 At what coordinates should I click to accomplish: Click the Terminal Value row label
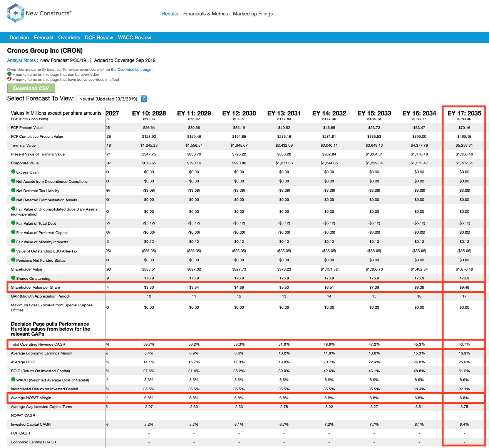point(23,145)
